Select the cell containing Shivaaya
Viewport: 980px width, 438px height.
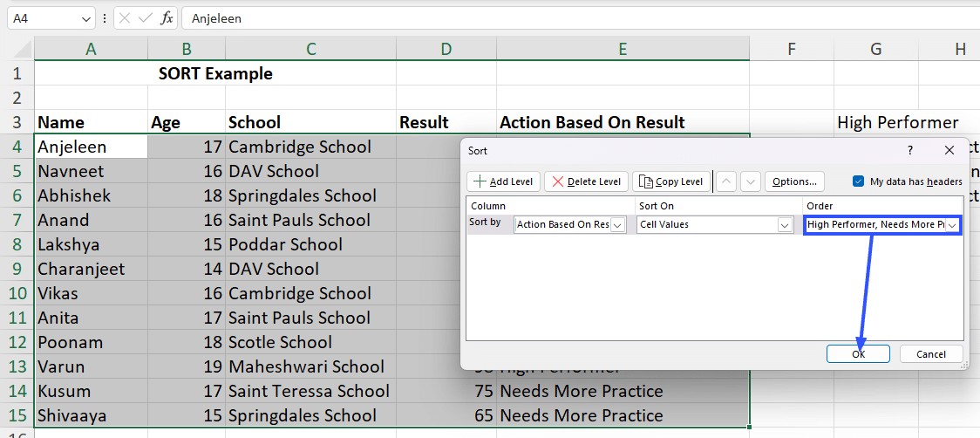(x=91, y=414)
